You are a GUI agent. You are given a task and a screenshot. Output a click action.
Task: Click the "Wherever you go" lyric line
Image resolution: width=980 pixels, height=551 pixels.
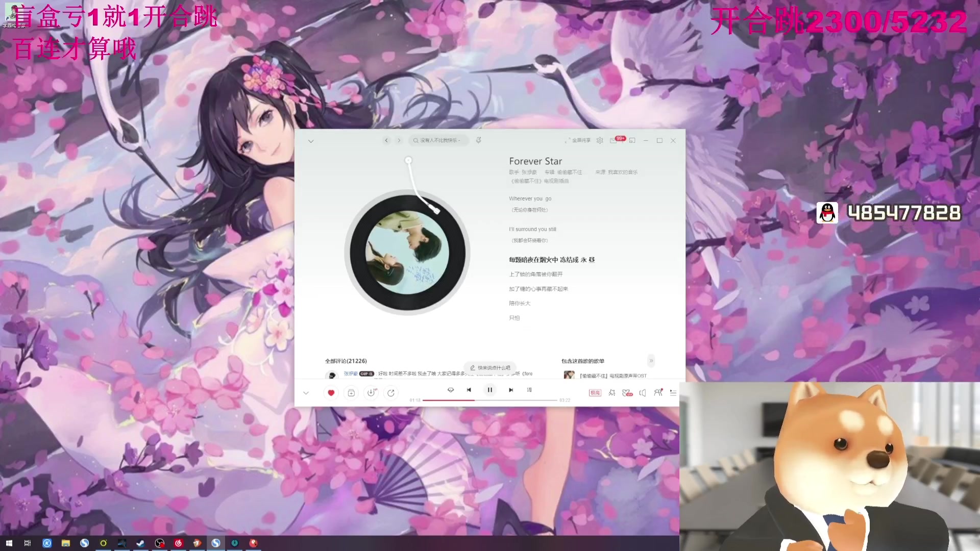tap(530, 198)
